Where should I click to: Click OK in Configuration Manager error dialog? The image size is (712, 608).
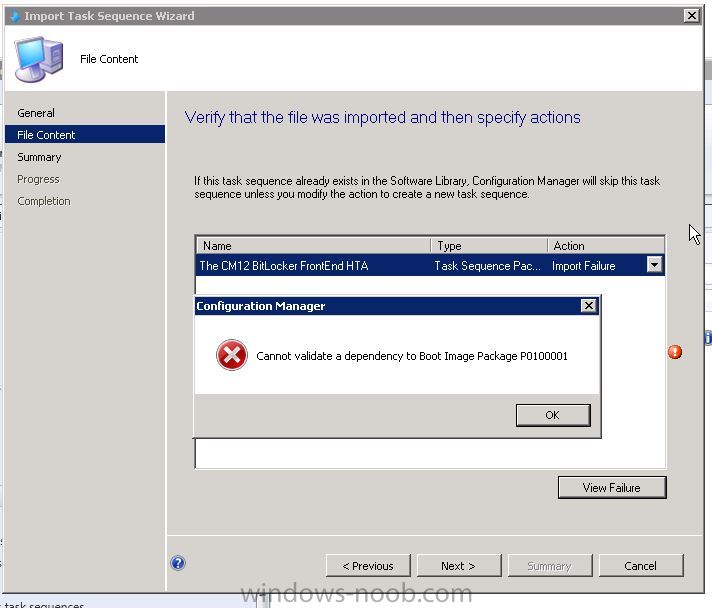point(553,415)
